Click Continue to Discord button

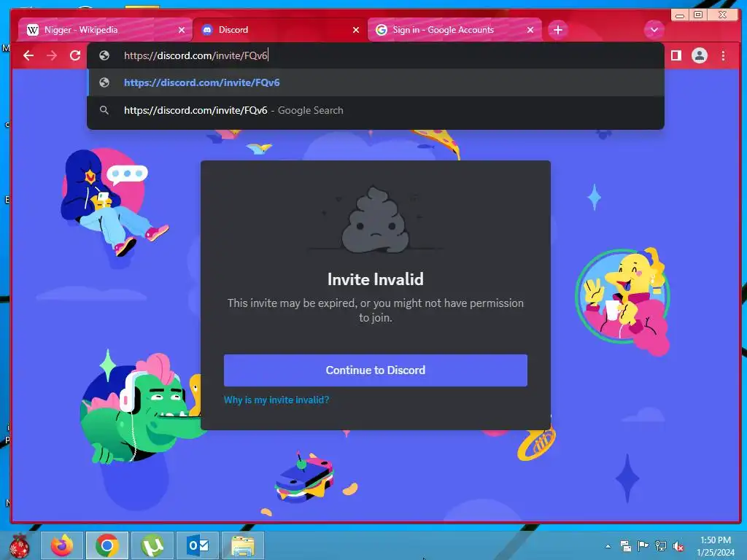376,370
